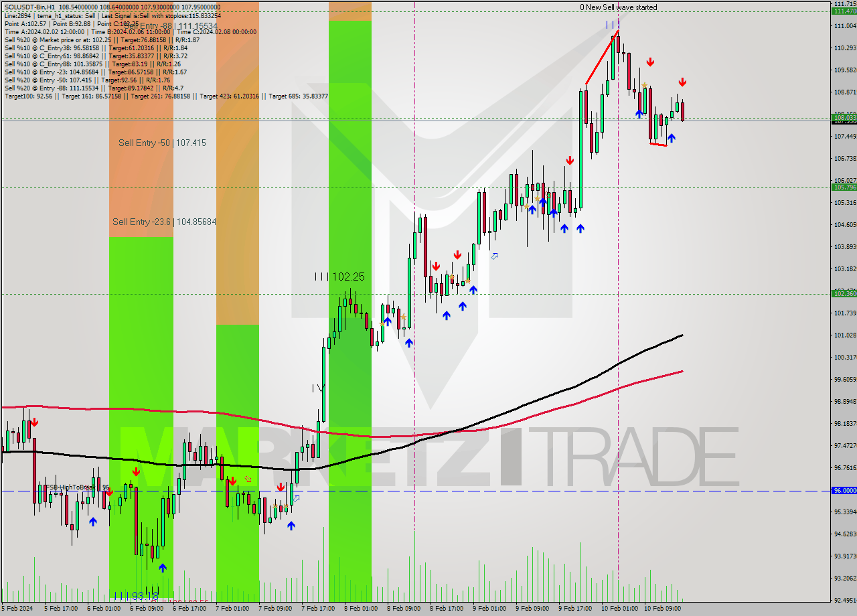Click the '0 New Sell wave started' label
The image size is (857, 616).
pos(619,7)
